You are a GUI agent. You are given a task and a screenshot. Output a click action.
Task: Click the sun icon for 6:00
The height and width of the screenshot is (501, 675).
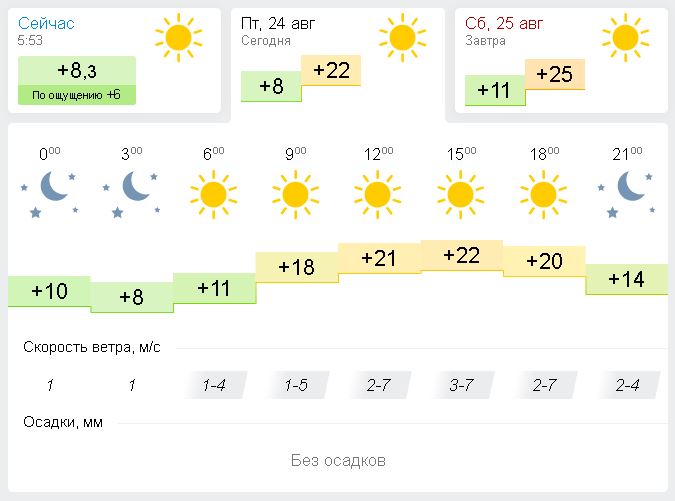[214, 192]
